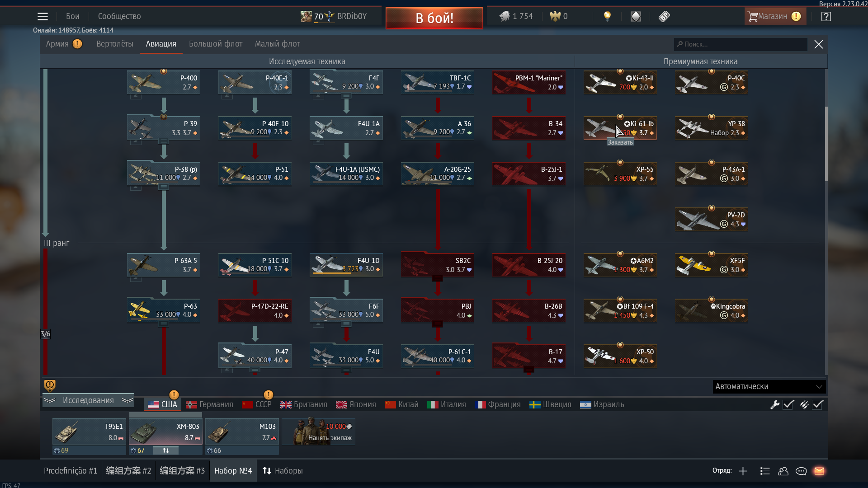Select preset Набор №4
Image resolution: width=868 pixels, height=488 pixels.
(x=233, y=471)
